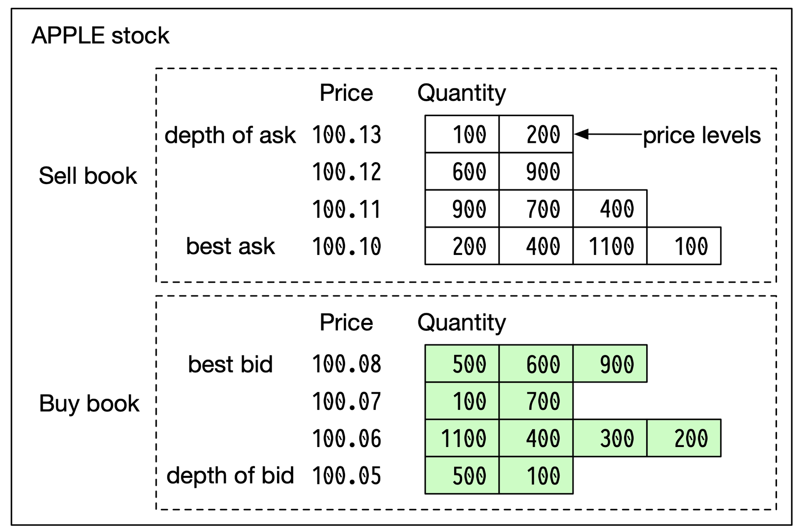800x532 pixels.
Task: Click the best ask price 100.10
Action: 347,246
